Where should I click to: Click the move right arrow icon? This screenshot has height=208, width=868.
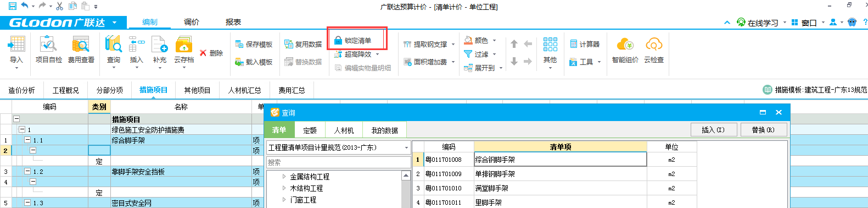[x=528, y=62]
